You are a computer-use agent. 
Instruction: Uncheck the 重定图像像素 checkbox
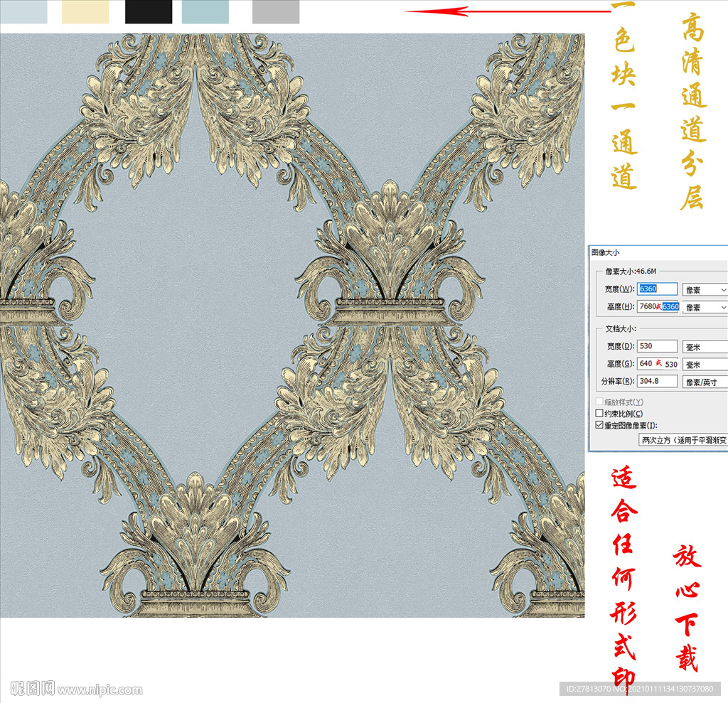point(599,425)
